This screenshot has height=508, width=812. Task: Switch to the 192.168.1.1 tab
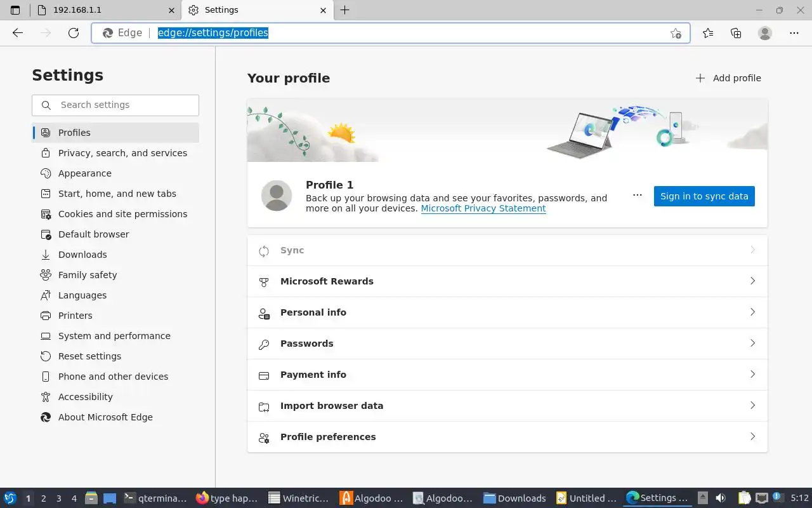[x=105, y=10]
